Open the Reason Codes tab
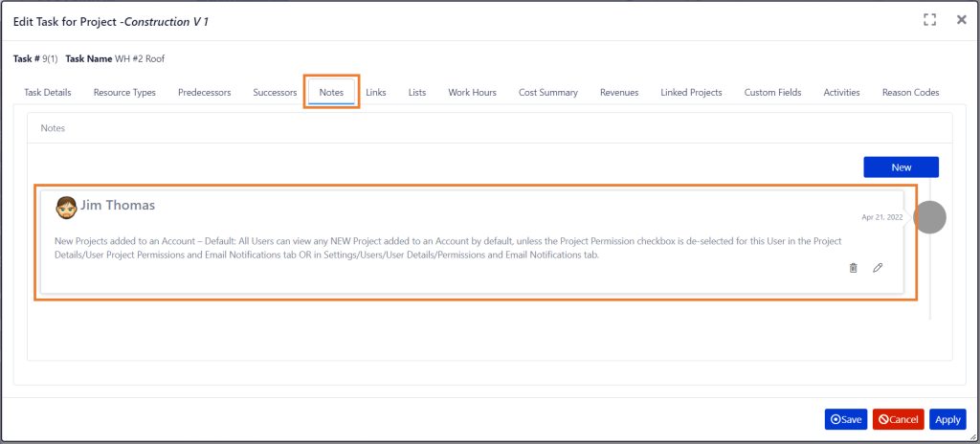Viewport: 980px width, 444px height. 911,93
